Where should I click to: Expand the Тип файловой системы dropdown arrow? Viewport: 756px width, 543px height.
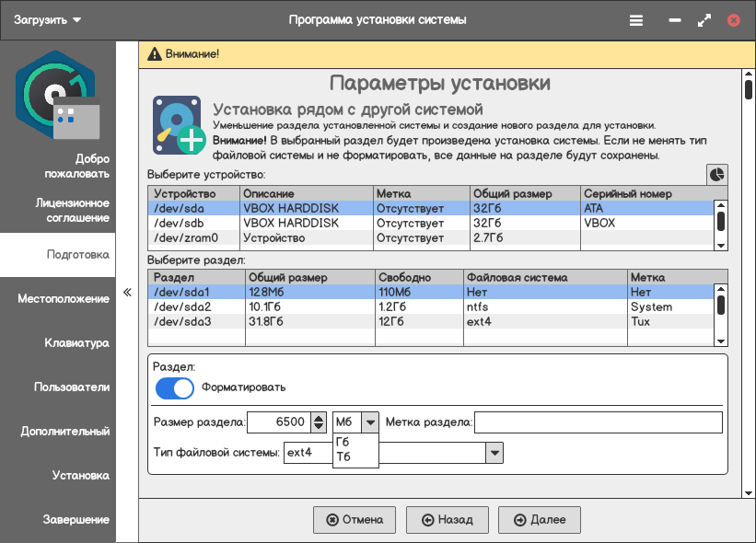[494, 453]
